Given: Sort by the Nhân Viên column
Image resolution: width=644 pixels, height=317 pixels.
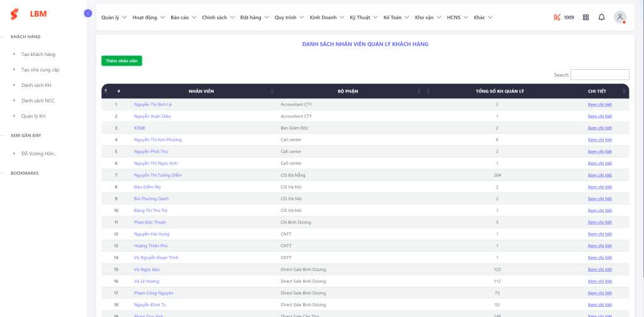Looking at the screenshot, I should click(x=201, y=91).
